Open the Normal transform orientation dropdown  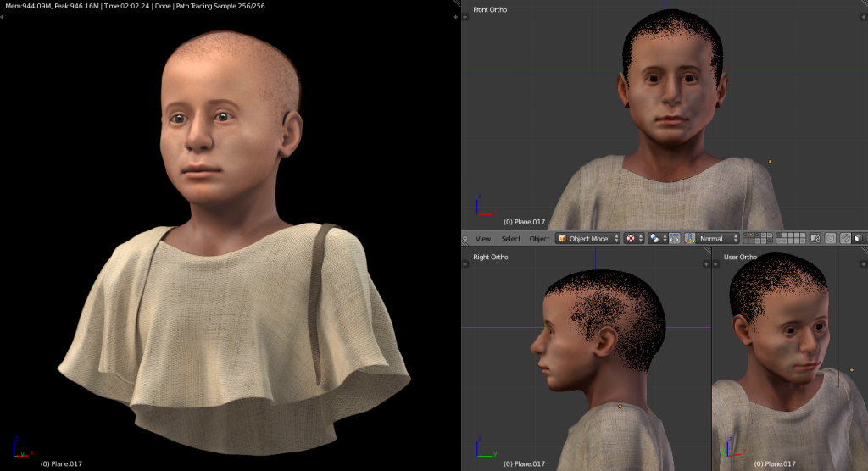click(x=717, y=239)
